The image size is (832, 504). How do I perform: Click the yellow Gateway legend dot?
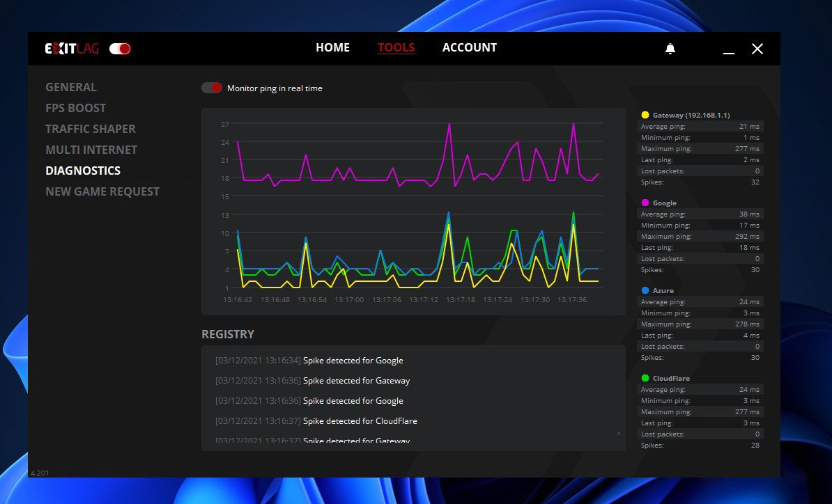(x=645, y=115)
